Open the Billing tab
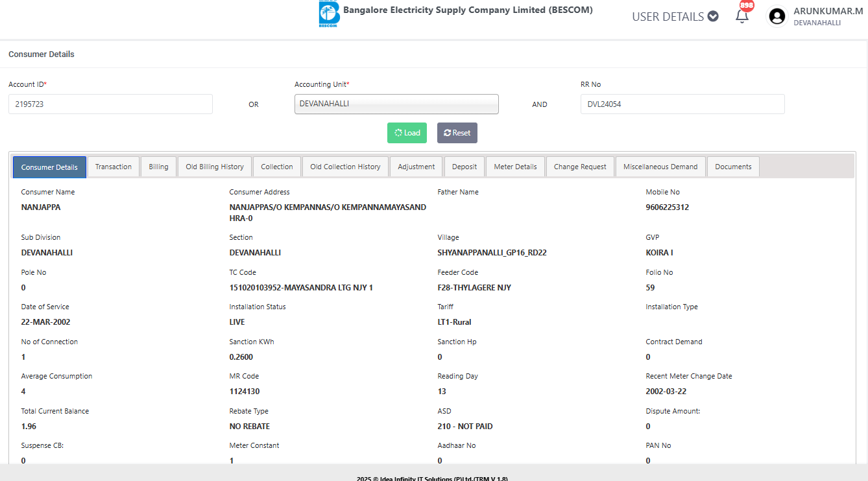Screen dimensions: 868x481 point(158,167)
